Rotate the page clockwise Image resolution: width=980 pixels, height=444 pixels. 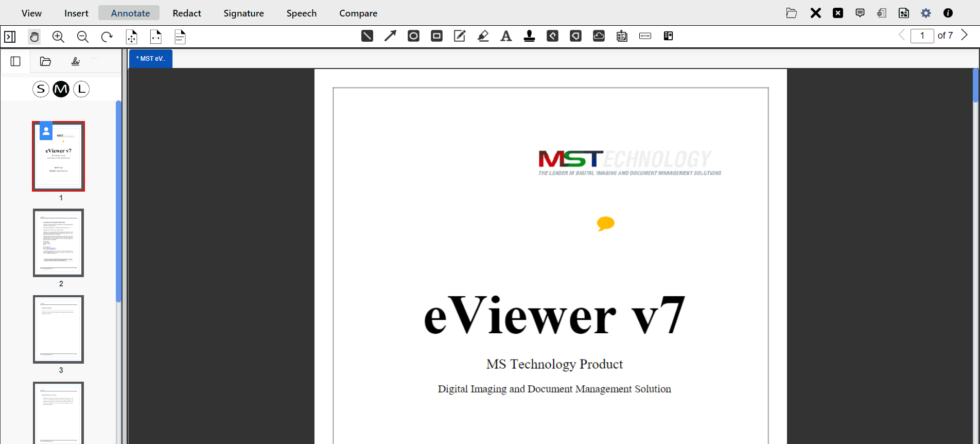click(x=107, y=37)
